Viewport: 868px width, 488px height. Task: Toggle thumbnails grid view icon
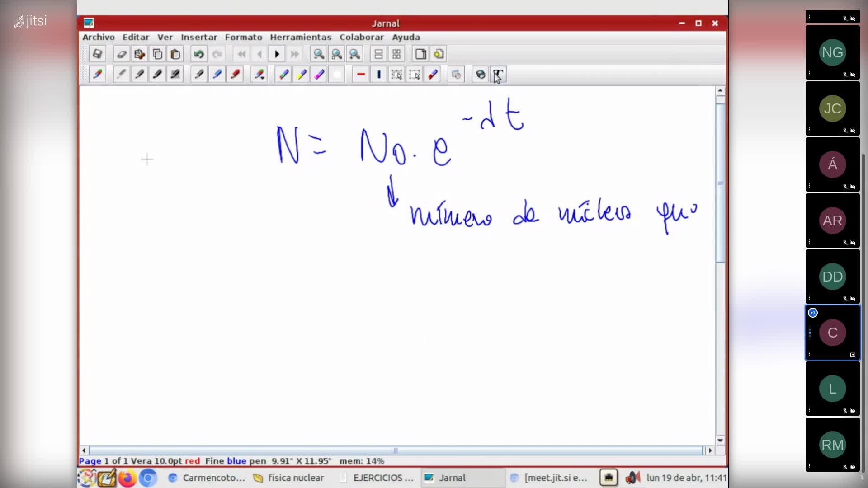click(x=396, y=54)
